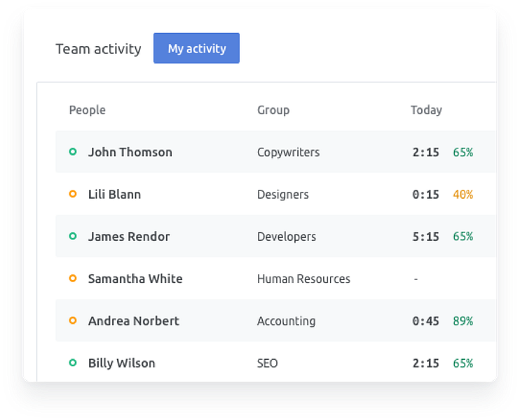Image resolution: width=520 pixels, height=420 pixels.
Task: Click the Human Resources group label
Action: click(303, 279)
